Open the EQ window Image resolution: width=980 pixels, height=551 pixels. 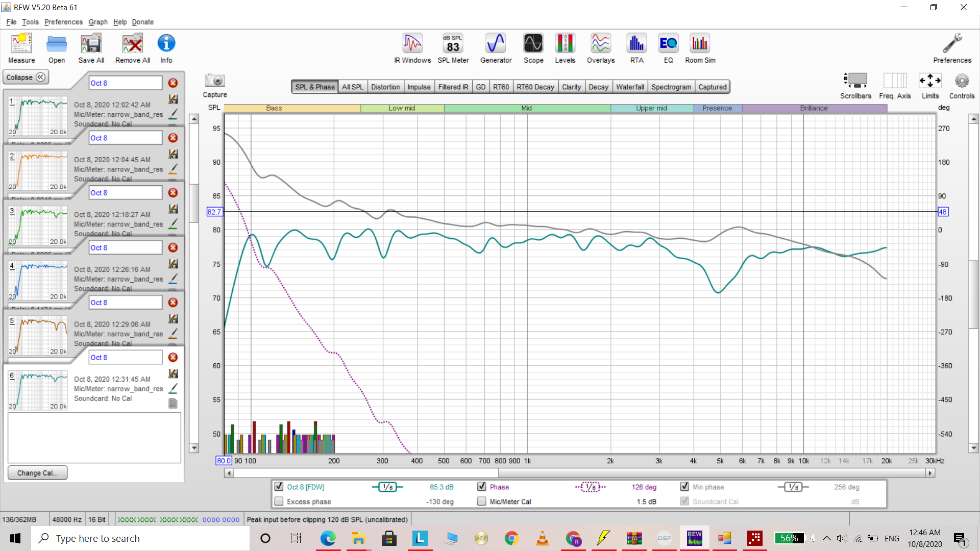coord(668,48)
